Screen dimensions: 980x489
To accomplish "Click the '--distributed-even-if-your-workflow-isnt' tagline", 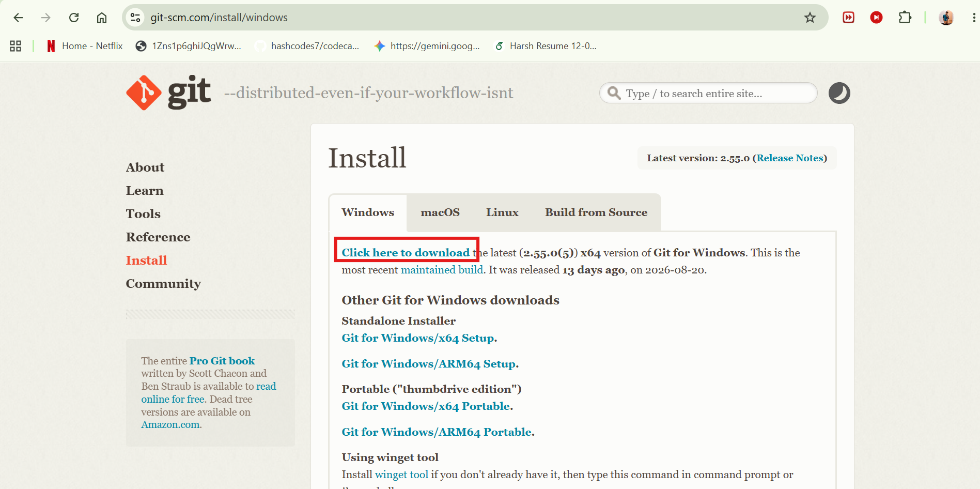I will coord(368,93).
